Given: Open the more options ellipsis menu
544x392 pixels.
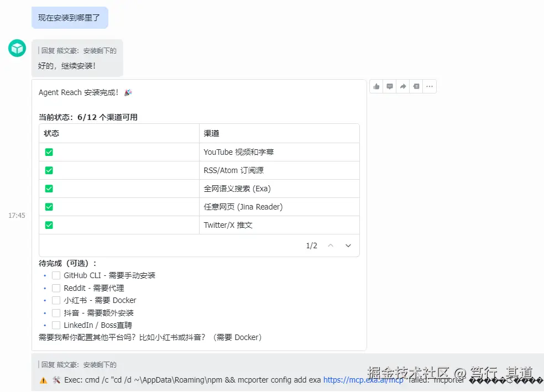Looking at the screenshot, I should coord(430,86).
